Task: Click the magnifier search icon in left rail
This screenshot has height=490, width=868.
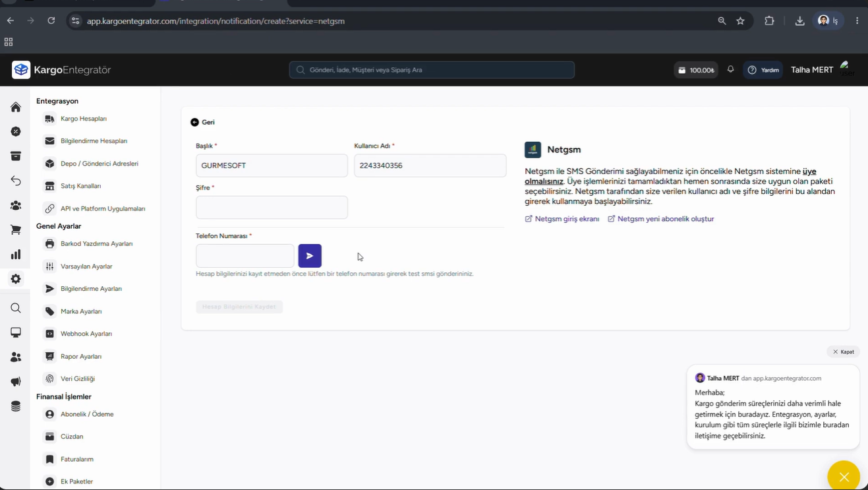Action: click(x=16, y=308)
